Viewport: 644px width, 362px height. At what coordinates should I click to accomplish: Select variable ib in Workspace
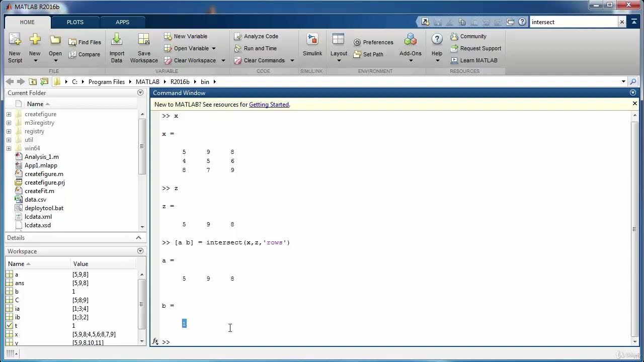70,317
